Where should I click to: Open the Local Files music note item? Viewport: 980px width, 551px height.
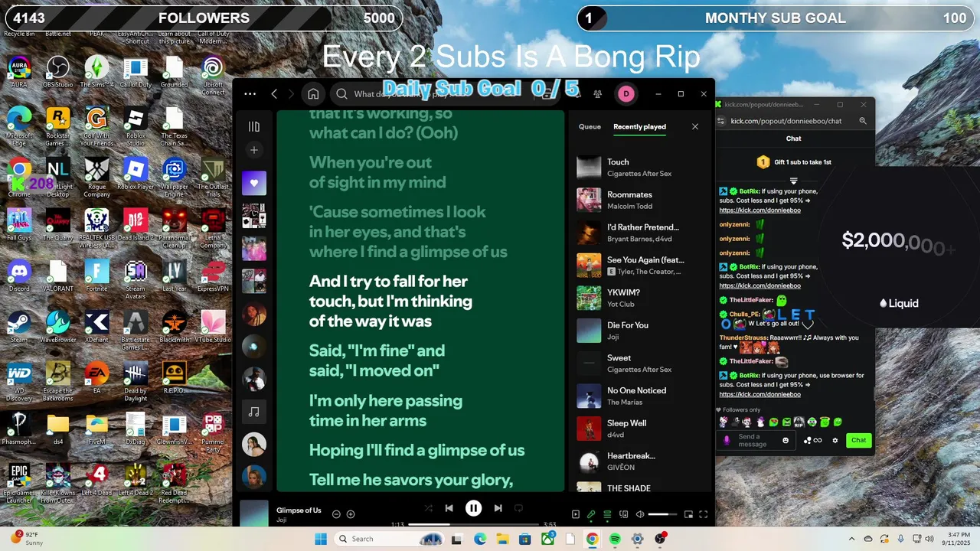254,412
